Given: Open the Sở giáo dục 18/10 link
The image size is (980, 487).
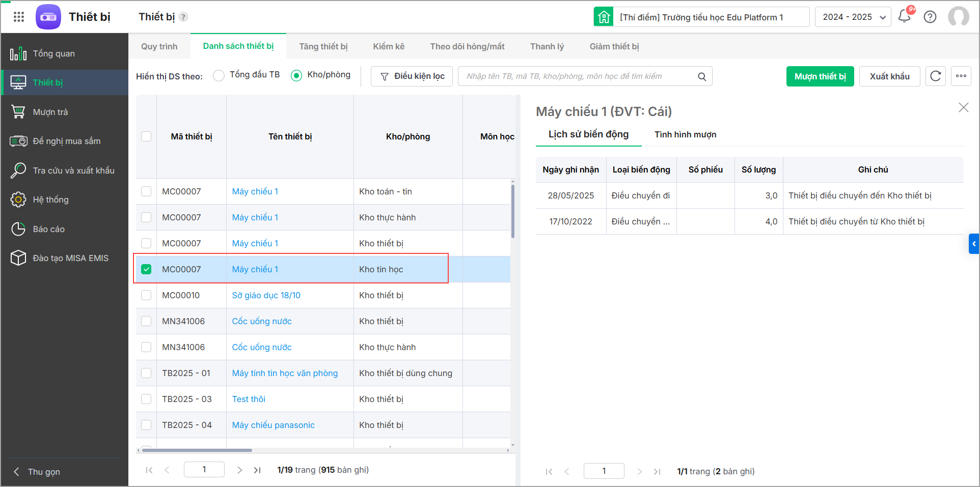Looking at the screenshot, I should (x=266, y=295).
